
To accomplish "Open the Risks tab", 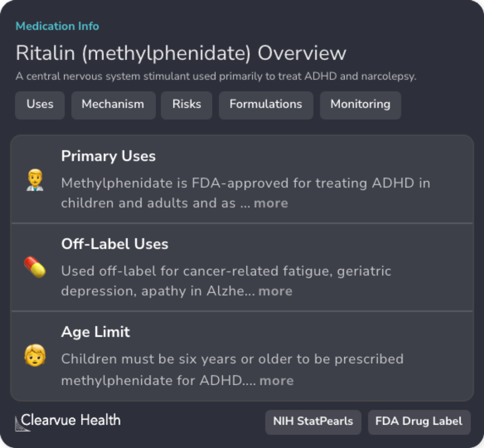I will tap(186, 104).
